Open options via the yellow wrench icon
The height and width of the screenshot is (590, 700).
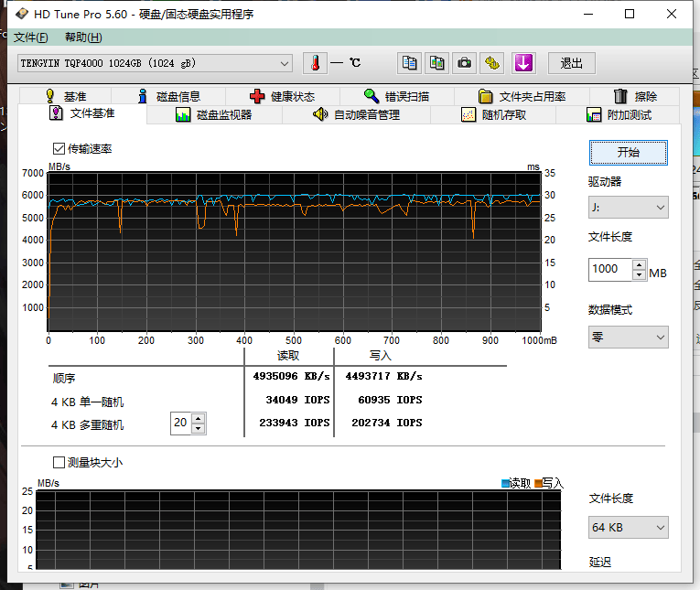click(492, 63)
